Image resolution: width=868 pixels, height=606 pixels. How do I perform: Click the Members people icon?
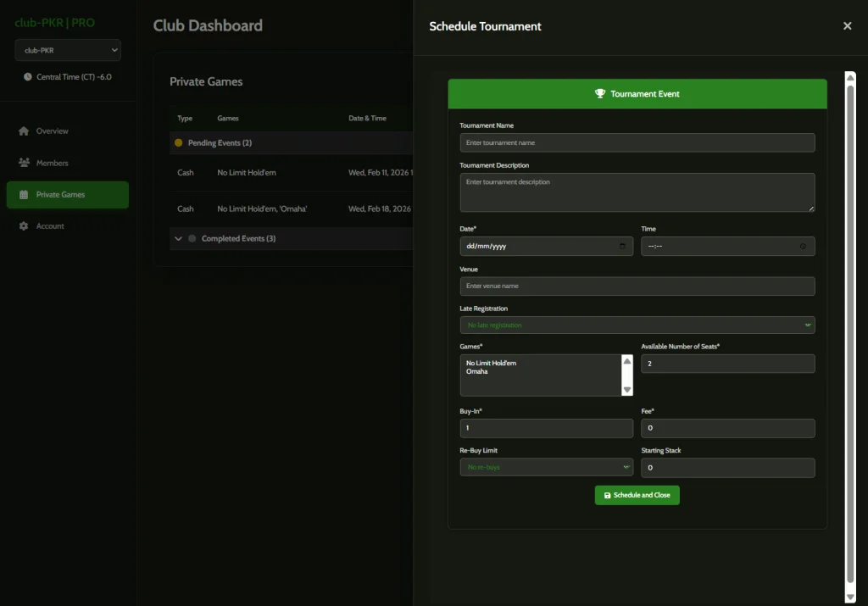pos(24,163)
